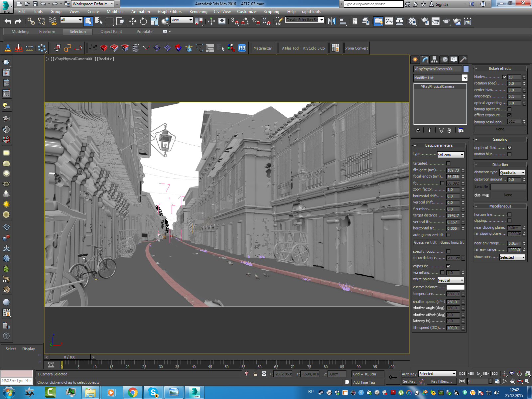Disable depth-of-field sampling checkbox
Image resolution: width=532 pixels, height=399 pixels.
click(x=509, y=148)
